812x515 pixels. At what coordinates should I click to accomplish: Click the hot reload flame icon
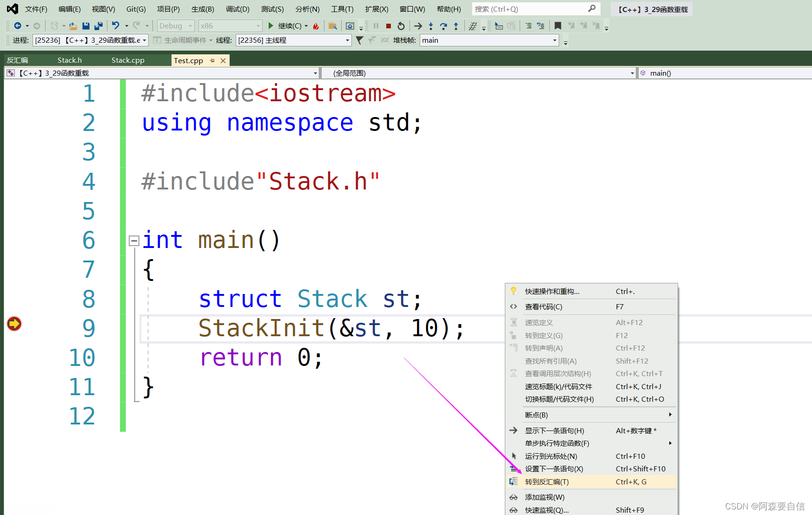(316, 26)
